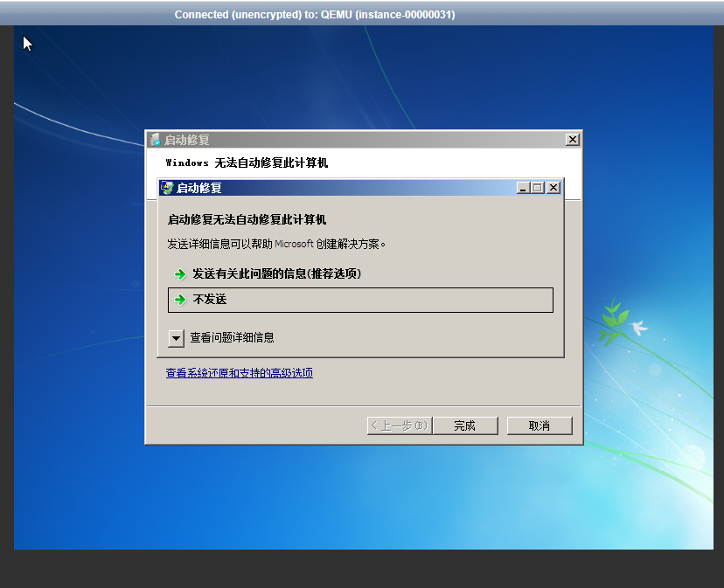Close the inner 启动修复 dialog
724x588 pixels.
click(x=553, y=187)
